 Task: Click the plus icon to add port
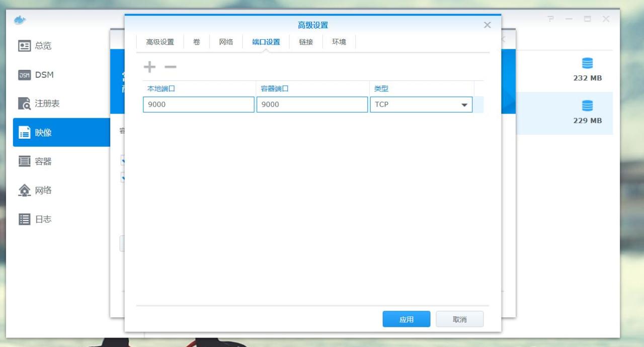(150, 67)
